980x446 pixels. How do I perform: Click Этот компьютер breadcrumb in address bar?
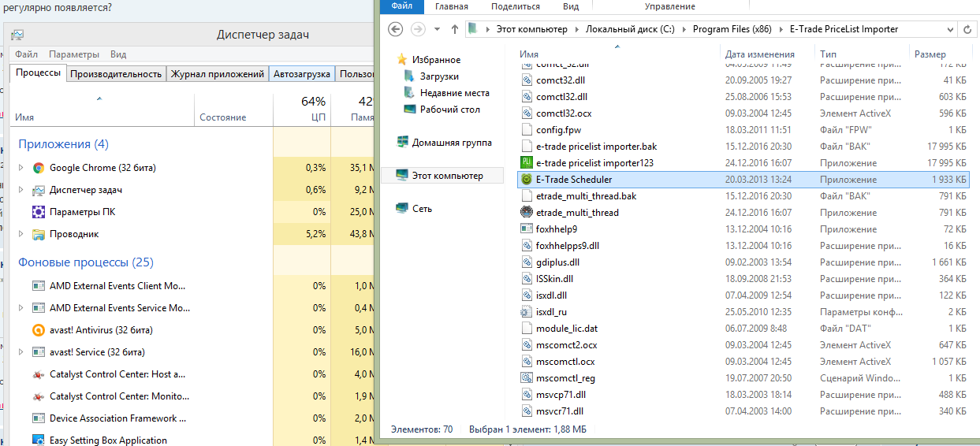pyautogui.click(x=531, y=29)
